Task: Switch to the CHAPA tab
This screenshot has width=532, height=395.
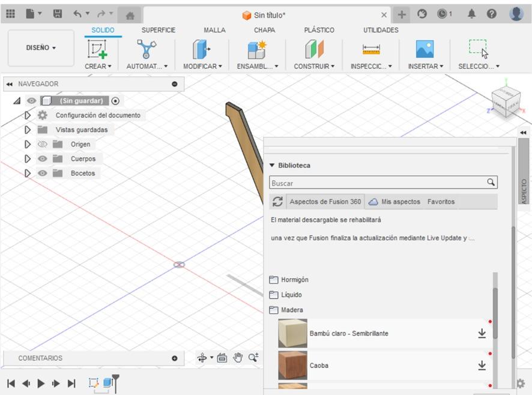Action: pos(264,30)
